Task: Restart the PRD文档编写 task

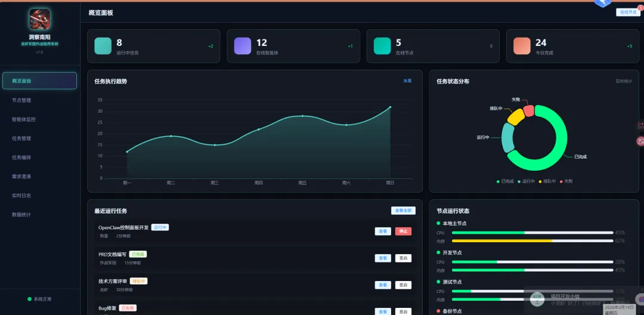Action: [403, 258]
